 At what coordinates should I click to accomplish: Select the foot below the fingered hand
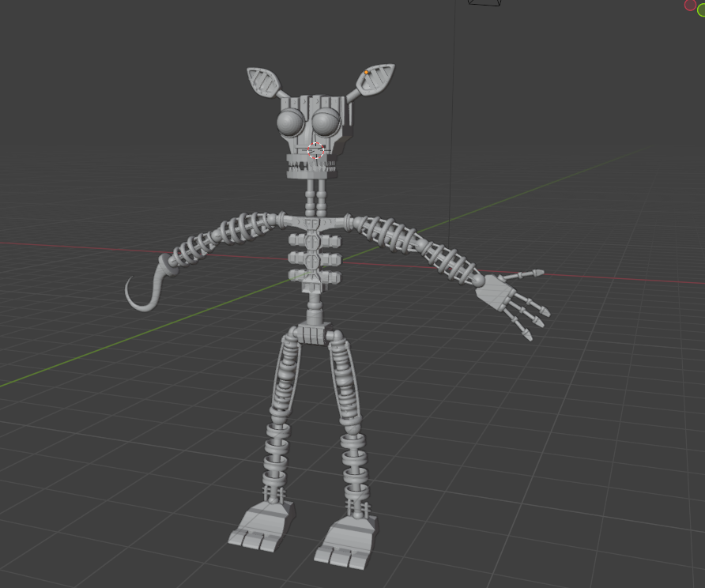(345, 543)
